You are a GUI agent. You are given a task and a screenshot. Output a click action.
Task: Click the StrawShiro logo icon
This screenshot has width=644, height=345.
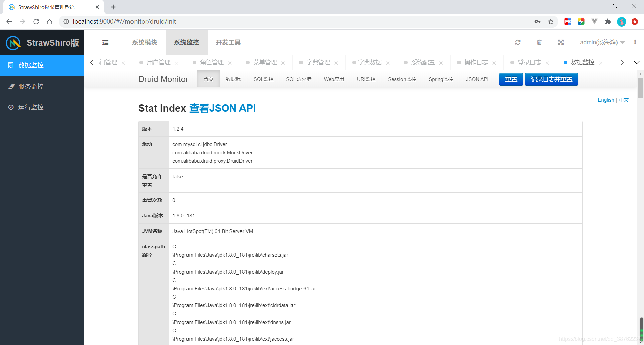pos(13,43)
